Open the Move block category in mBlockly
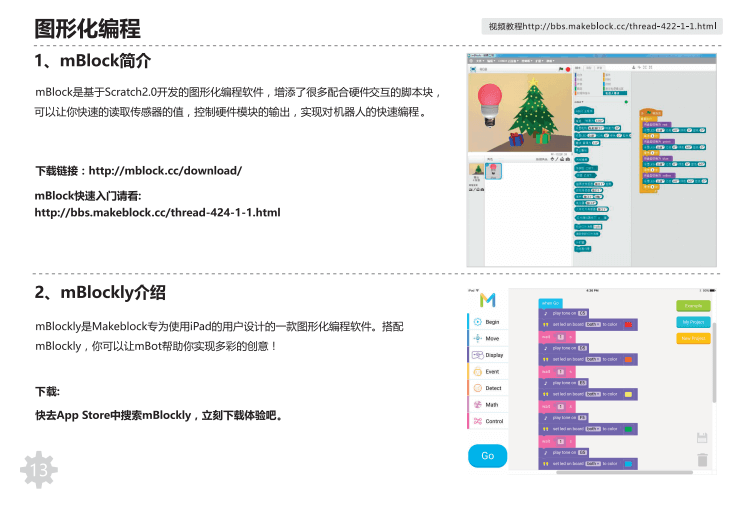Viewport: 733px width, 507px height. pos(487,338)
